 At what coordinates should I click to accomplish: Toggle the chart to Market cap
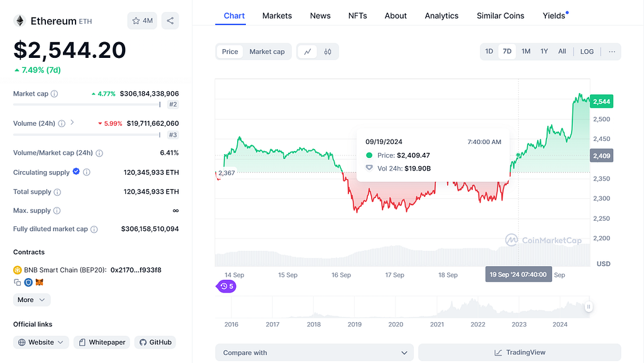click(267, 52)
